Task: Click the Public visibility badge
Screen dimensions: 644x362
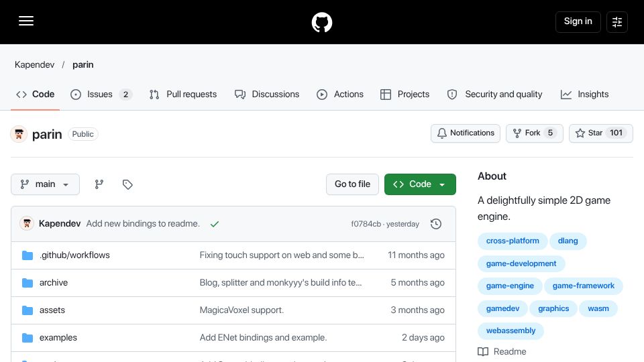Action: [x=83, y=134]
